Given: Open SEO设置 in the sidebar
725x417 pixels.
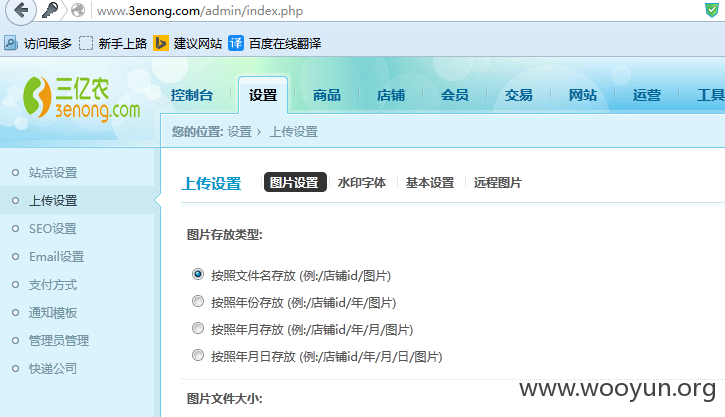Looking at the screenshot, I should 53,228.
